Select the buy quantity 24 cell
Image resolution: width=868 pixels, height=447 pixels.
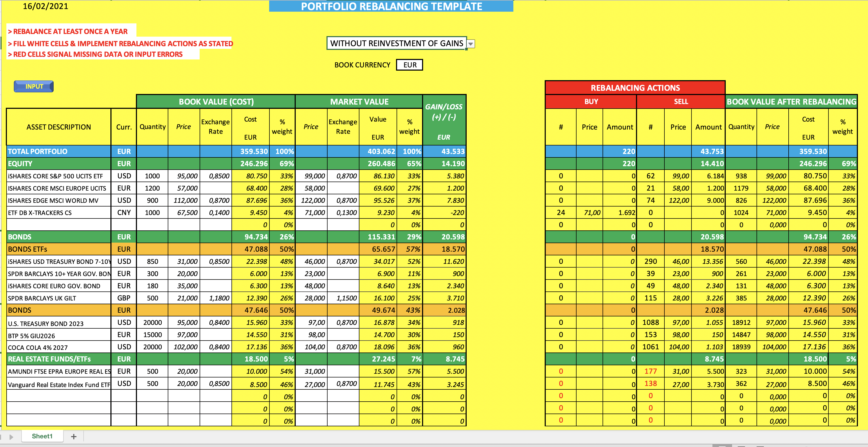[x=561, y=213]
